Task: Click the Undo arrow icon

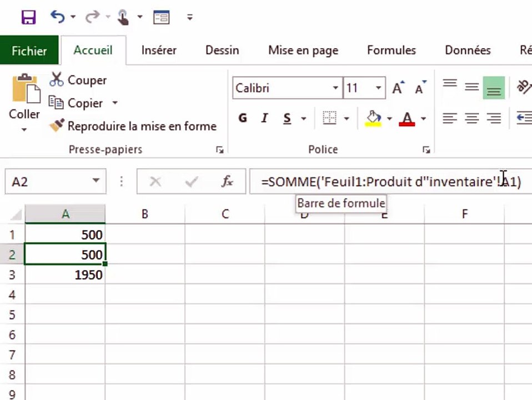Action: 57,16
